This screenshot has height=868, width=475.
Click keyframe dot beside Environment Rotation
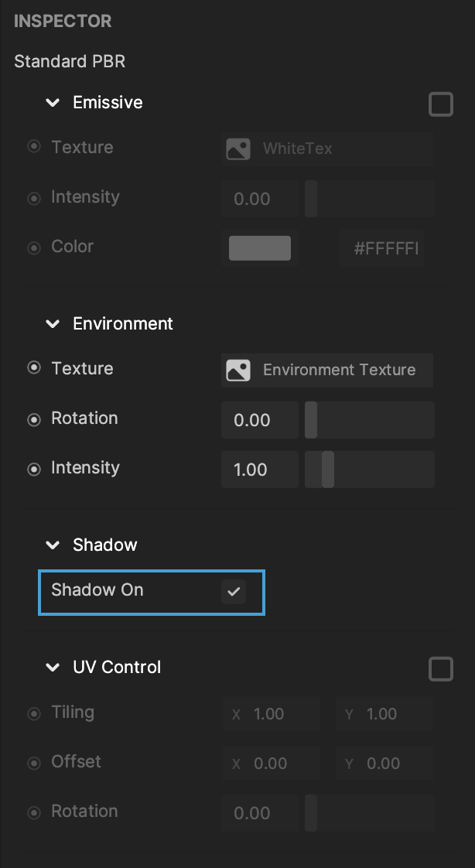[x=34, y=419]
